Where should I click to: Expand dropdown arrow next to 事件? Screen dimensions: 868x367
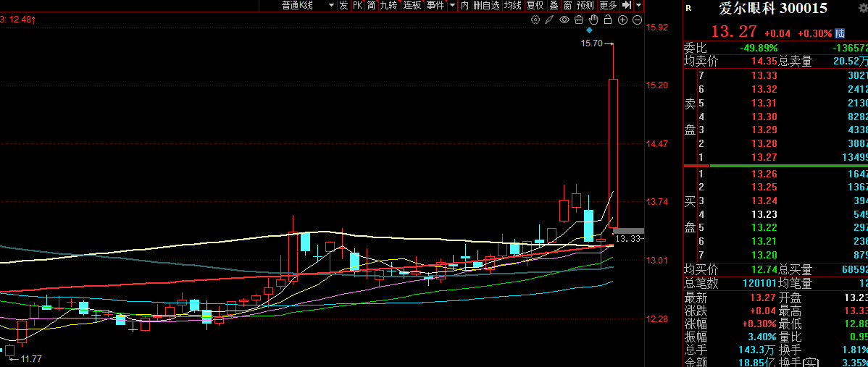[x=452, y=6]
